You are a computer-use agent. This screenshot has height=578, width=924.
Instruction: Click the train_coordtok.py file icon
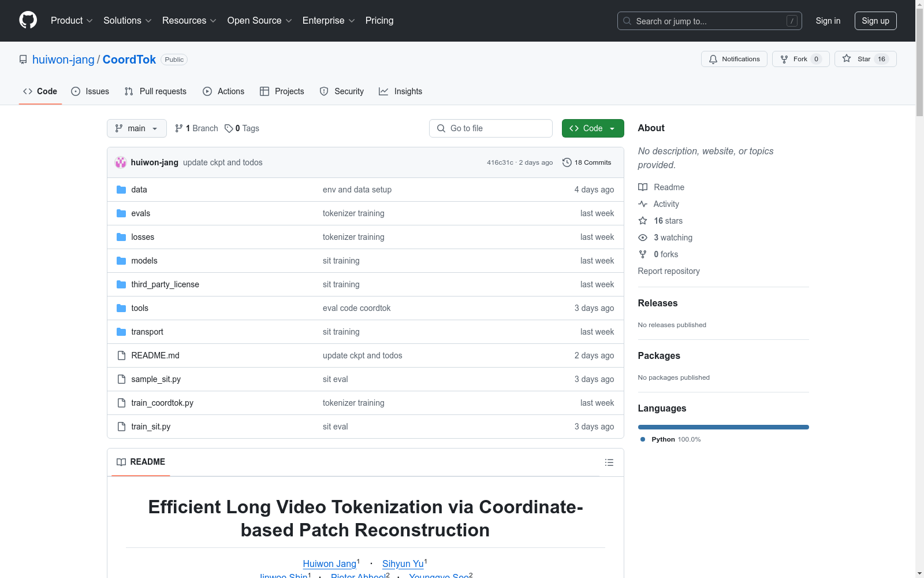click(121, 403)
